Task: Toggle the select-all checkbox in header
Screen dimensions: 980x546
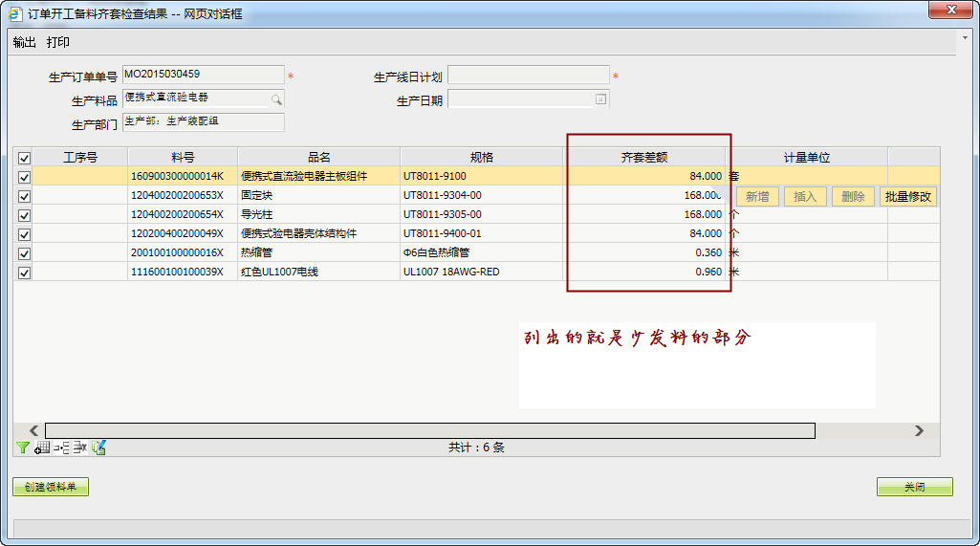Action: (x=24, y=158)
